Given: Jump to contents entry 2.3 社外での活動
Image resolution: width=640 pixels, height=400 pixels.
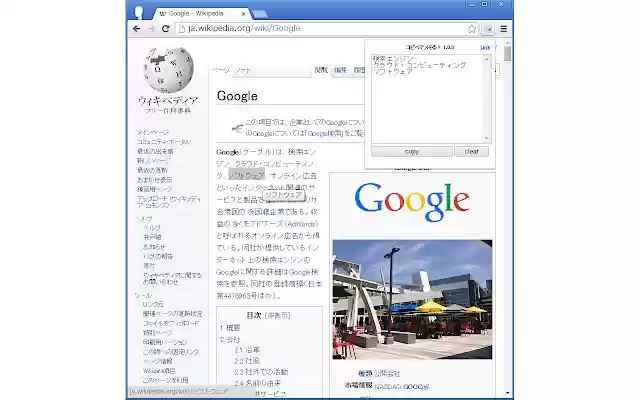Looking at the screenshot, I should [x=261, y=372].
